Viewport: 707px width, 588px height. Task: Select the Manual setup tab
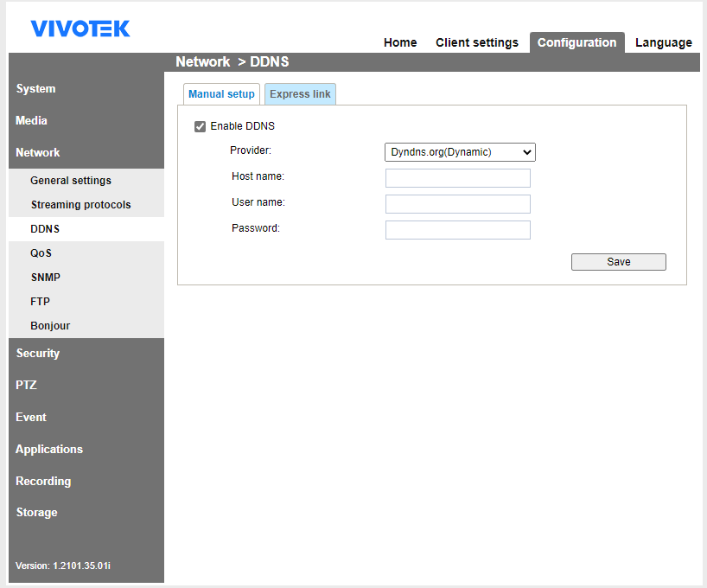pos(221,94)
